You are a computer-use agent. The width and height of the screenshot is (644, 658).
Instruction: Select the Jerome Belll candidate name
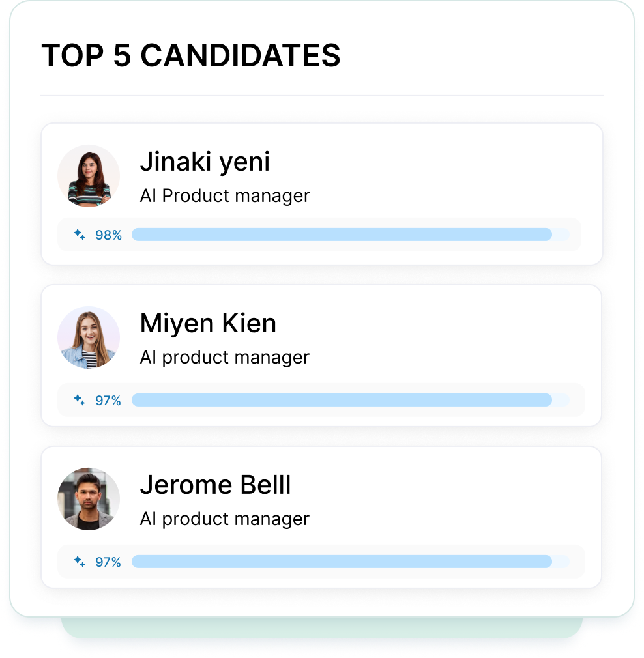[215, 485]
